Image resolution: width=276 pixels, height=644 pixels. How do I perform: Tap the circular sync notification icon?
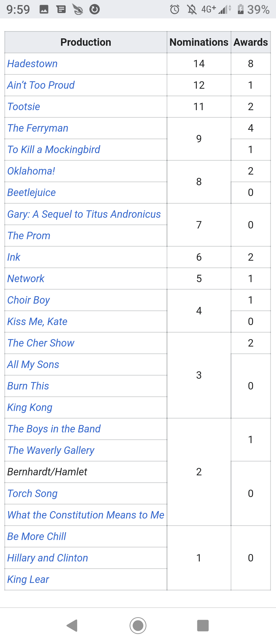click(x=95, y=9)
